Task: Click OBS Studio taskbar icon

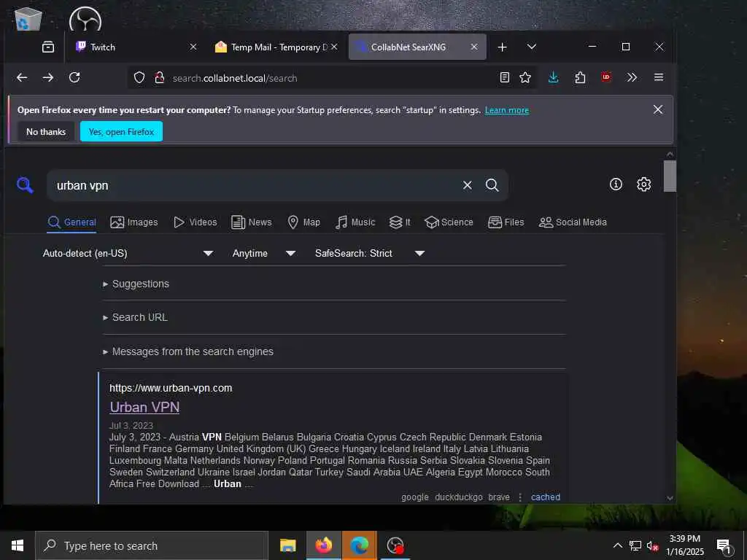Action: (395, 545)
